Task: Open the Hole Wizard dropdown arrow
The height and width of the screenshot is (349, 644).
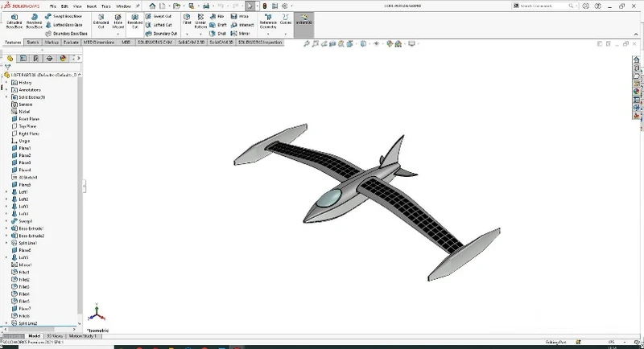Action: tap(118, 34)
